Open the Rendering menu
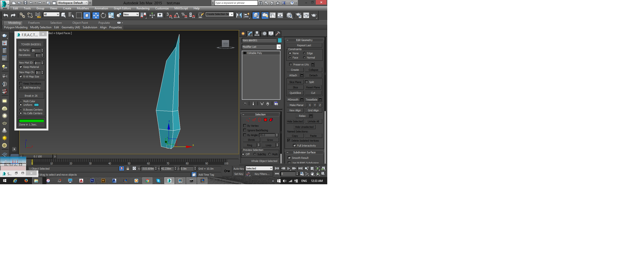Screen dimensions: 644x274 [x=143, y=8]
